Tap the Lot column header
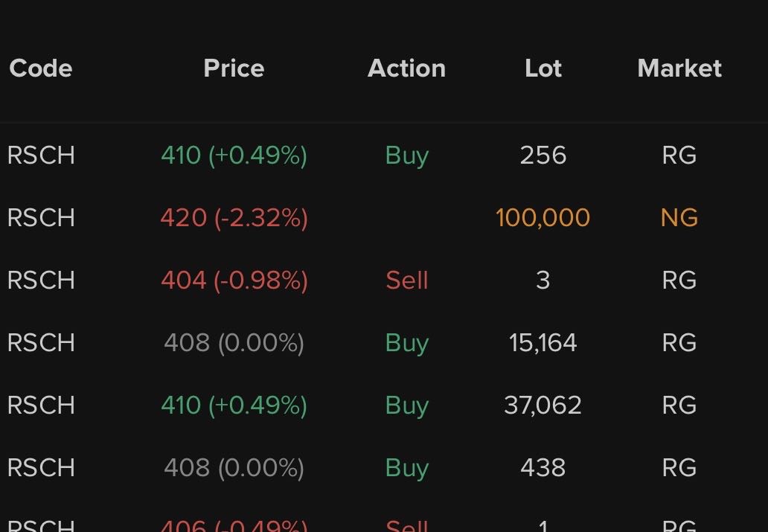Viewport: 768px width, 532px height. tap(543, 68)
